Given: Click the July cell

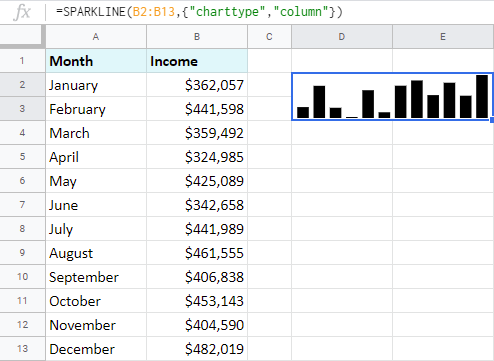Looking at the screenshot, I should [96, 229].
